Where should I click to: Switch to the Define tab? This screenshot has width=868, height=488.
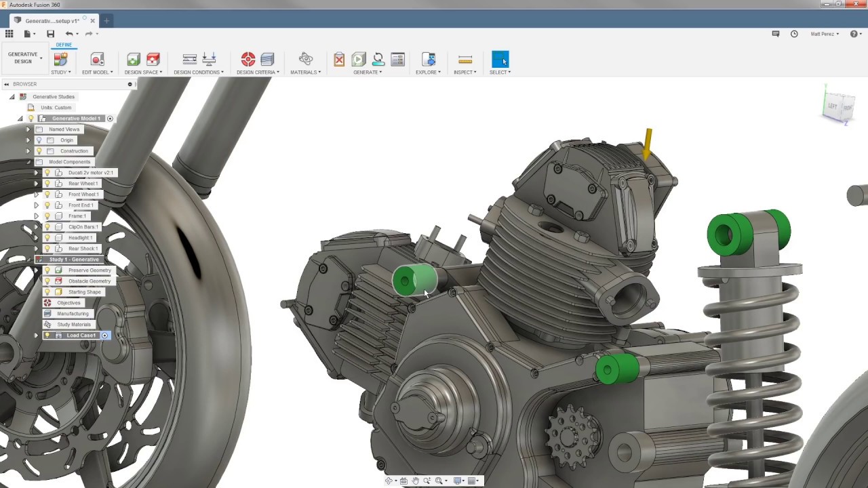click(x=64, y=45)
